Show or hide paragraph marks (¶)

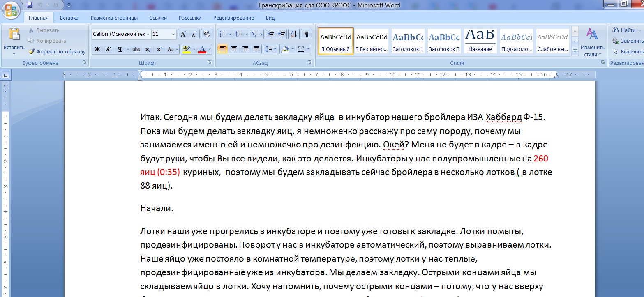[x=307, y=34]
